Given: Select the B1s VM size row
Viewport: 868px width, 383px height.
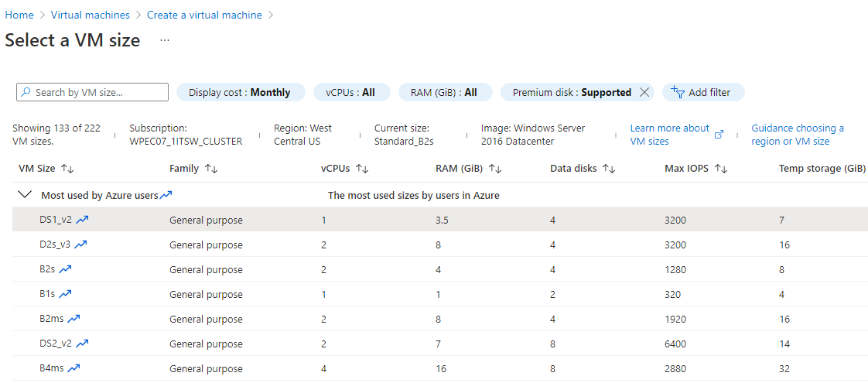Looking at the screenshot, I should click(440, 294).
